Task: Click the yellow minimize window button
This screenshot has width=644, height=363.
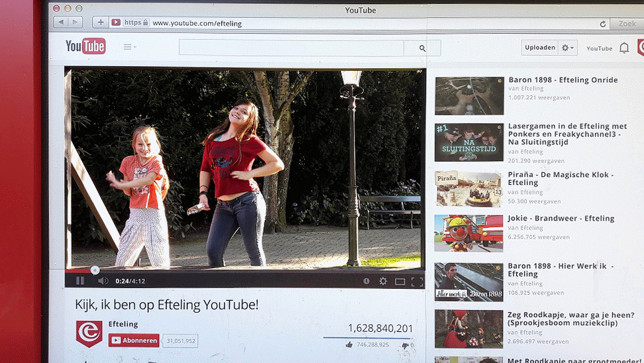Action: (x=68, y=8)
